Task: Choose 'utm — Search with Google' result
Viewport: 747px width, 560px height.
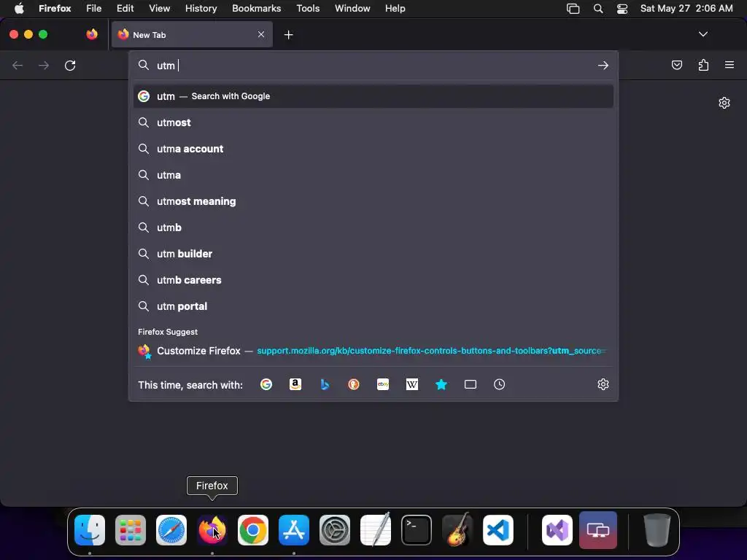Action: point(373,96)
